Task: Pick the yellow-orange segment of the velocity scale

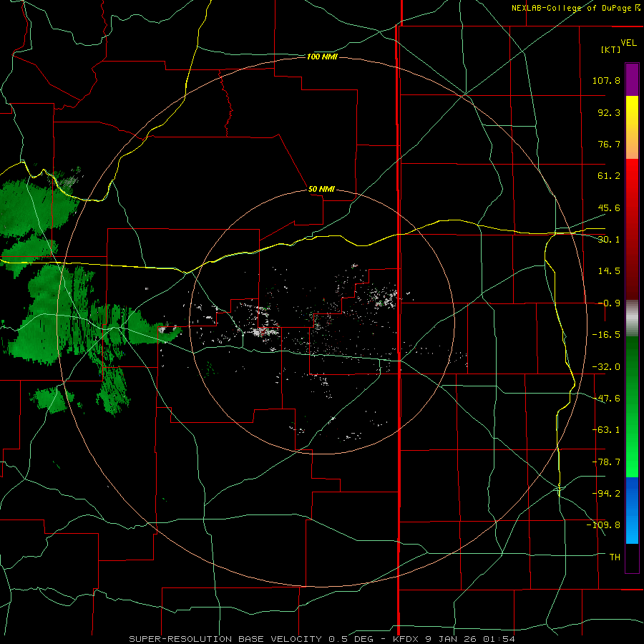Action: [632, 127]
